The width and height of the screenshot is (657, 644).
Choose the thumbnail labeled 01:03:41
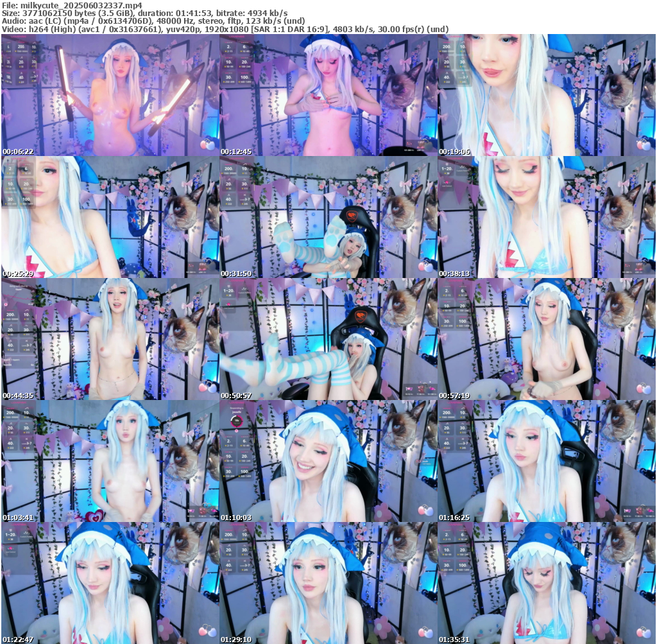(x=110, y=461)
